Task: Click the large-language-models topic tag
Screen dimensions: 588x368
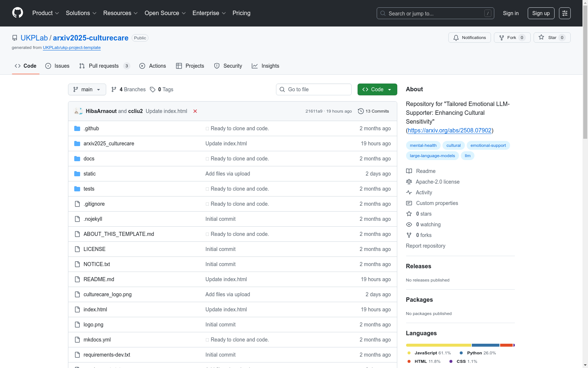Action: pyautogui.click(x=432, y=156)
